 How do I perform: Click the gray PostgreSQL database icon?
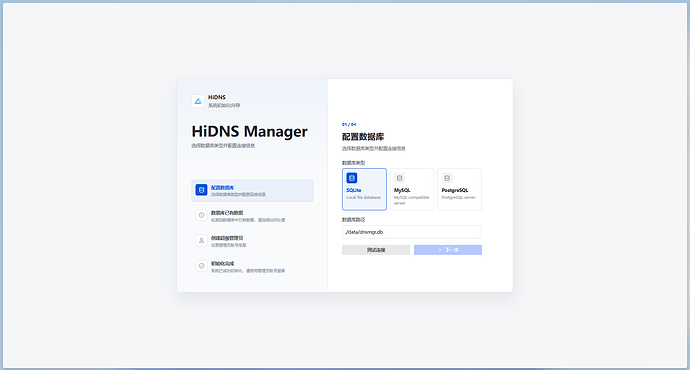click(x=447, y=178)
